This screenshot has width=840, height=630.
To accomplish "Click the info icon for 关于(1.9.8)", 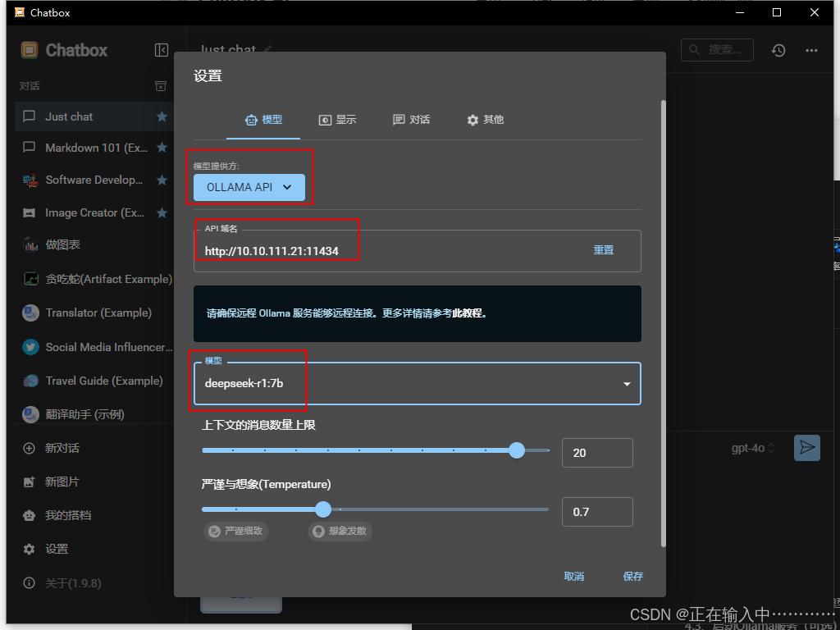I will (30, 583).
